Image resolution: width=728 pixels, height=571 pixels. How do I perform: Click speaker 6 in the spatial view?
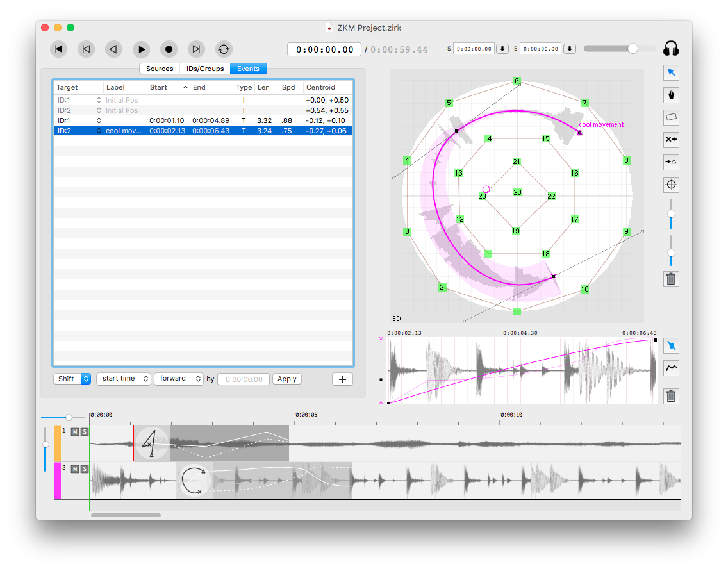[517, 81]
